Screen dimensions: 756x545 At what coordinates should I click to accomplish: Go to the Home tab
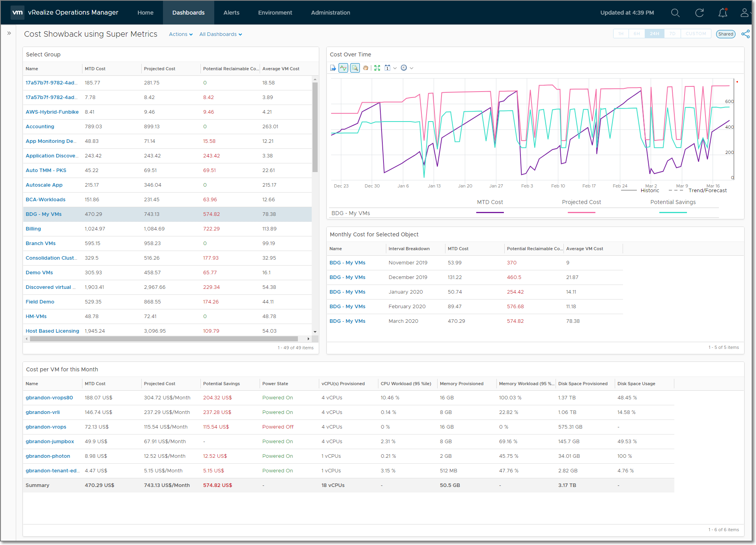(145, 13)
